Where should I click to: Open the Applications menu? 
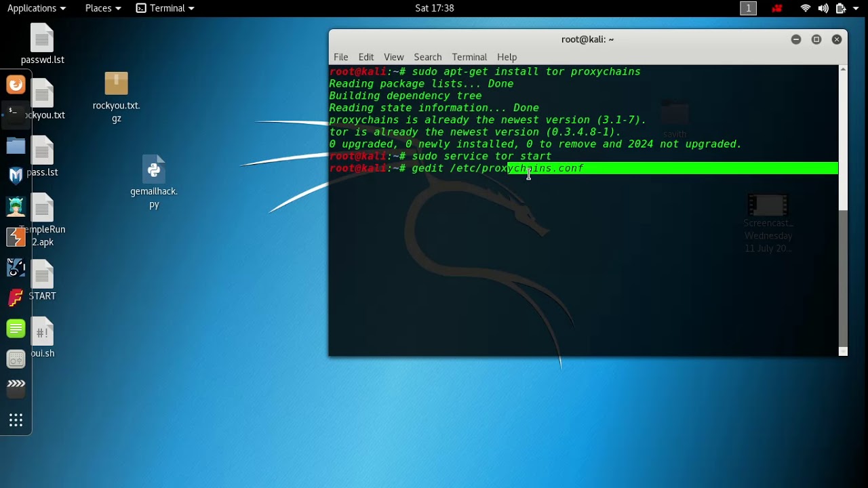coord(37,8)
